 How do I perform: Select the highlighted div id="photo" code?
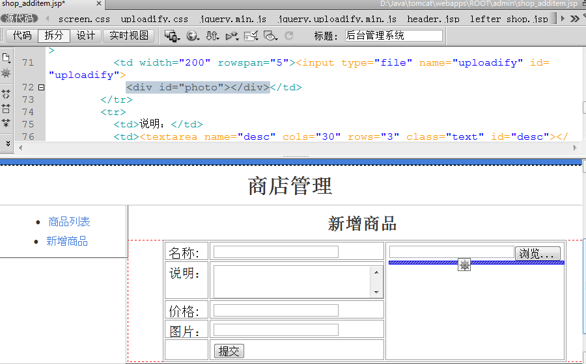click(x=198, y=87)
